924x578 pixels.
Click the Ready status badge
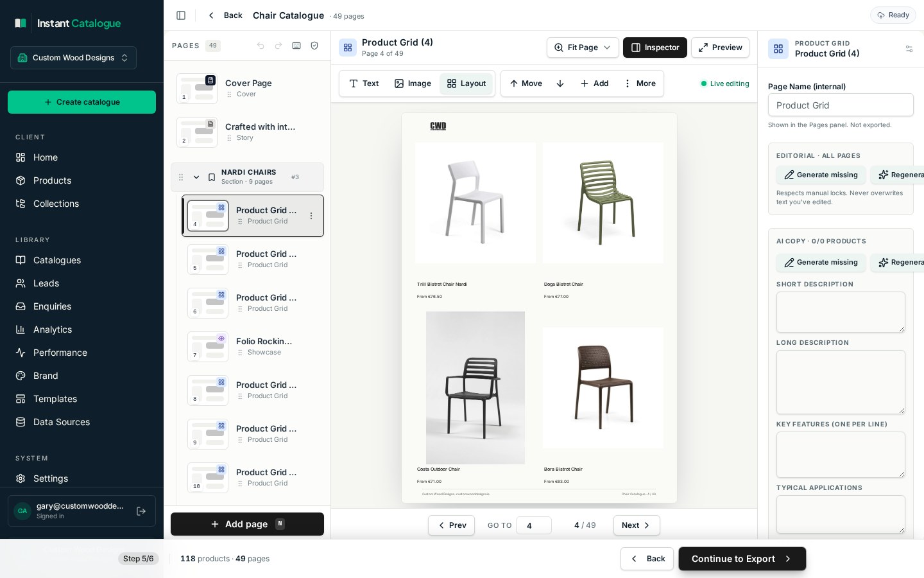pos(893,15)
